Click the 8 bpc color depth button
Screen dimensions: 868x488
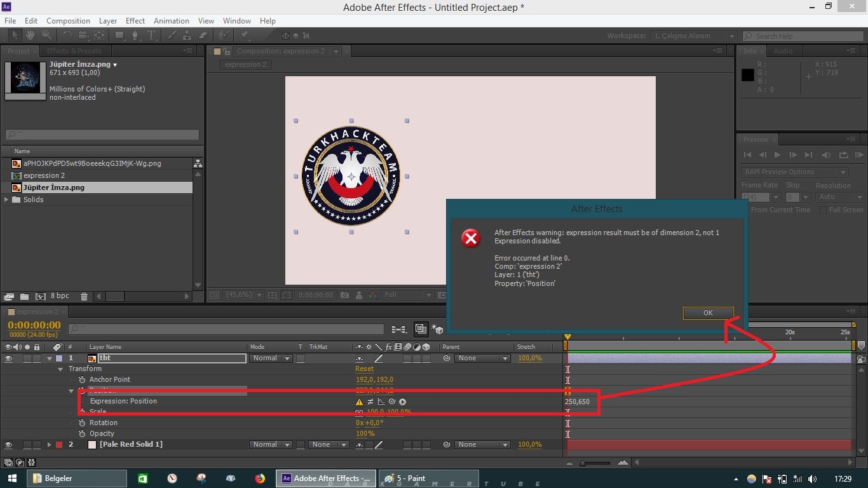point(60,296)
